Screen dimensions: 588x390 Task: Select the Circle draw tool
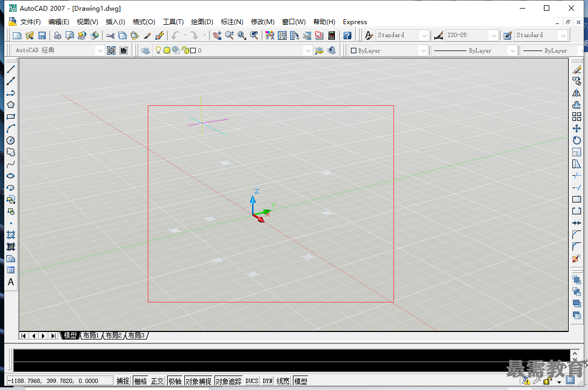click(11, 141)
